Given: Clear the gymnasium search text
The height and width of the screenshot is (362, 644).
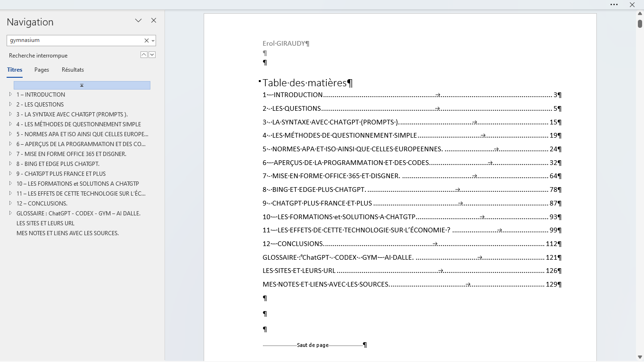Looking at the screenshot, I should pos(146,41).
